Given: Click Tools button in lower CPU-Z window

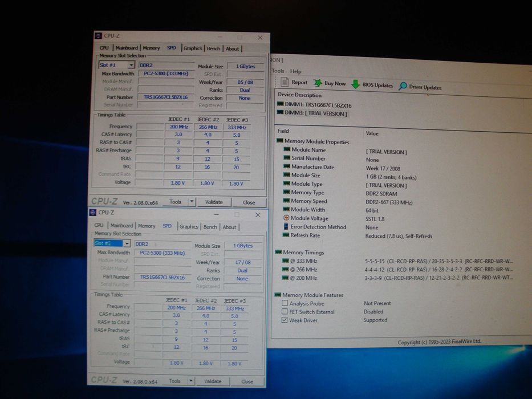Looking at the screenshot, I should tap(174, 381).
